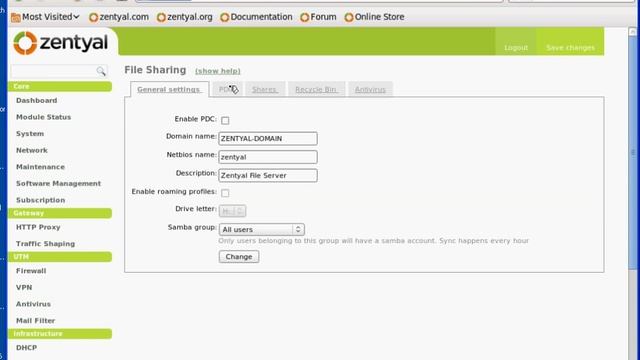Enable the PDC checkbox
Screen dimensions: 640x360
tap(225, 120)
